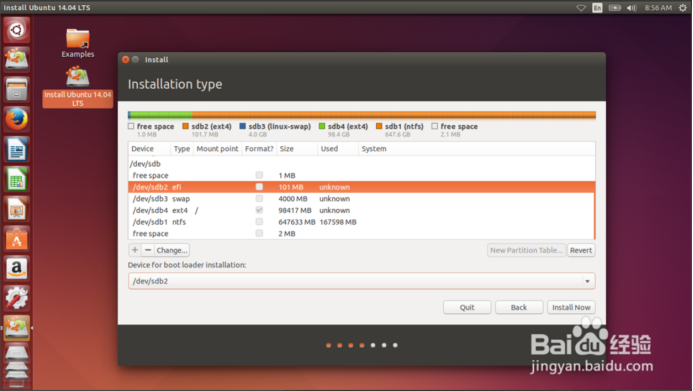Sort by Type column header

click(182, 149)
